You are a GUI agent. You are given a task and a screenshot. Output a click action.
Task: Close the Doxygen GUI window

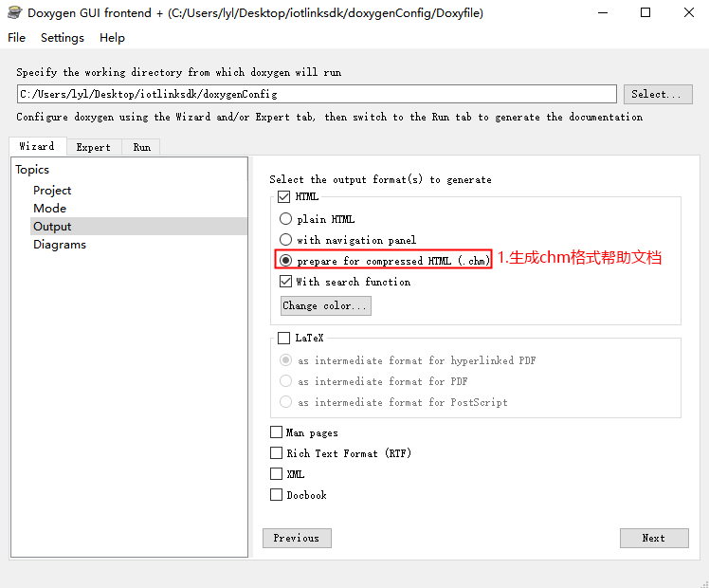(x=689, y=12)
